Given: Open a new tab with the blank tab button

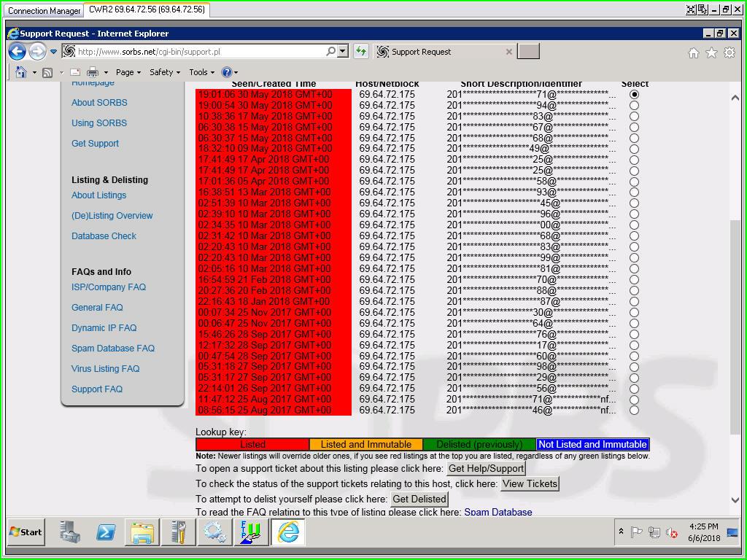Looking at the screenshot, I should [x=528, y=52].
